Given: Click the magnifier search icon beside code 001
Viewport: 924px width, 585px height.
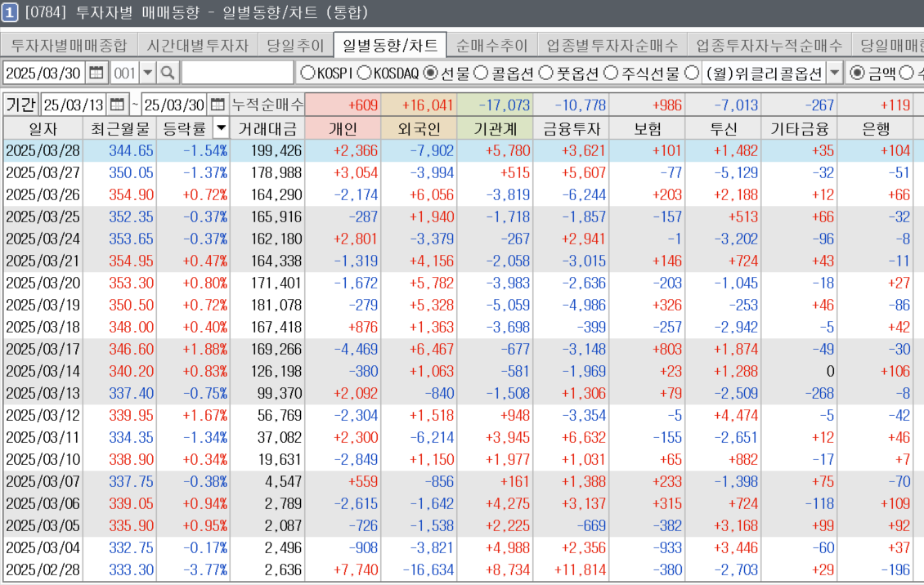Looking at the screenshot, I should [x=168, y=73].
